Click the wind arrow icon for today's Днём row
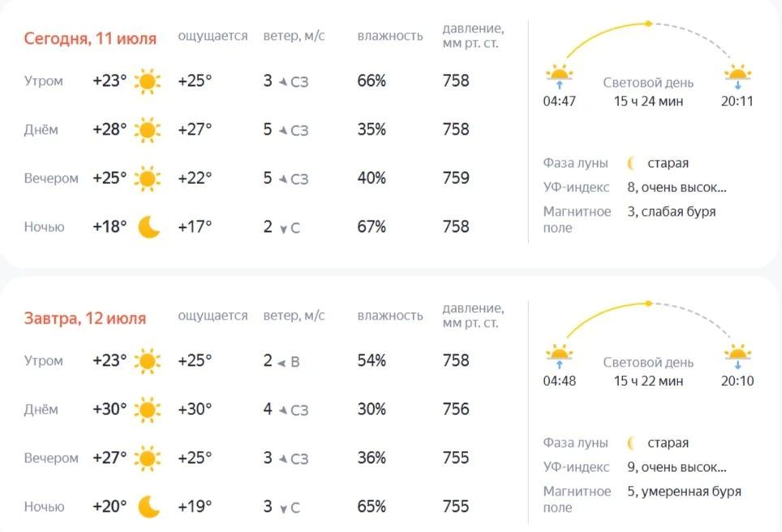The image size is (782, 532). coord(283,131)
